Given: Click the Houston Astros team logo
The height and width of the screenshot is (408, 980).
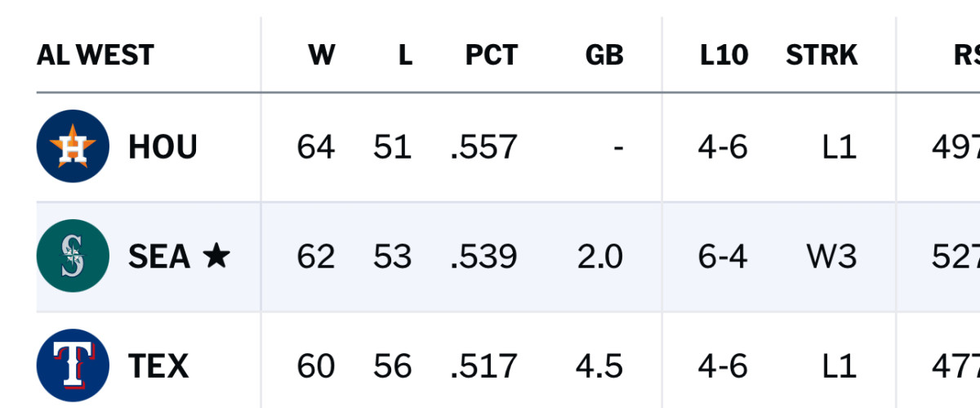Looking at the screenshot, I should [x=73, y=147].
